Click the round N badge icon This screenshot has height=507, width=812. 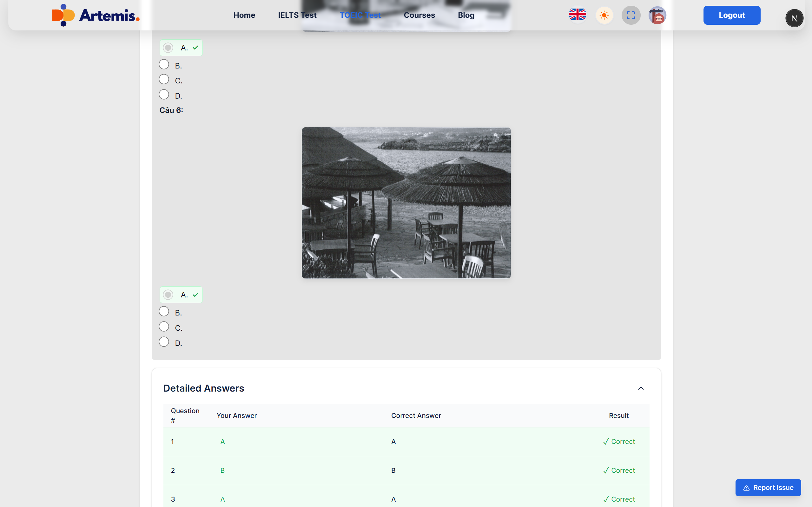point(794,18)
